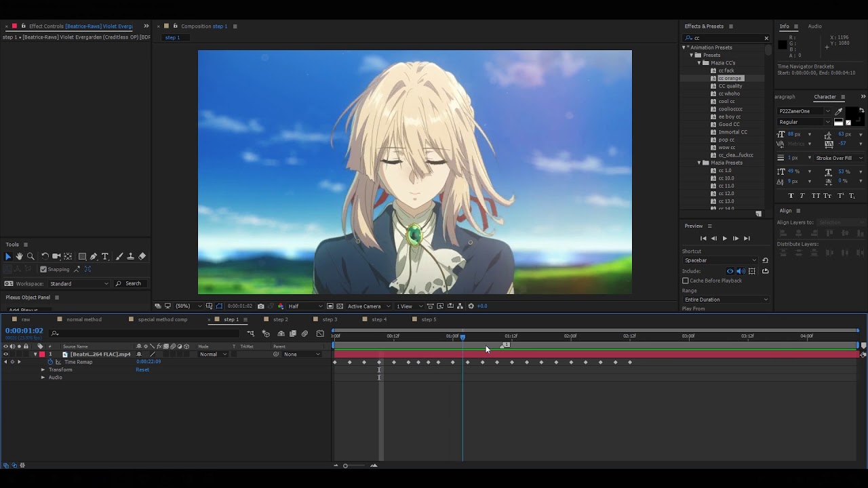Click Reset next to Transform

(x=142, y=369)
